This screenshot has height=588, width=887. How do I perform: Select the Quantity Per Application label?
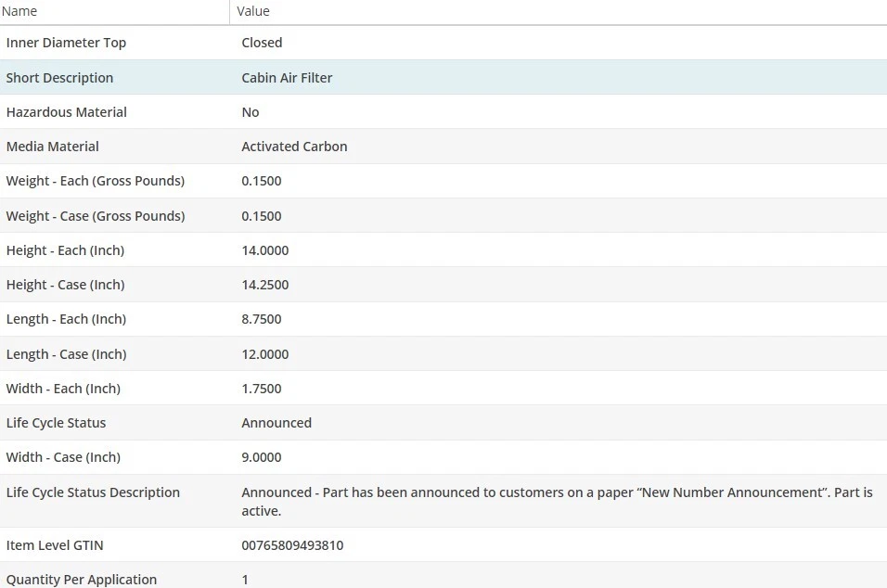82,580
